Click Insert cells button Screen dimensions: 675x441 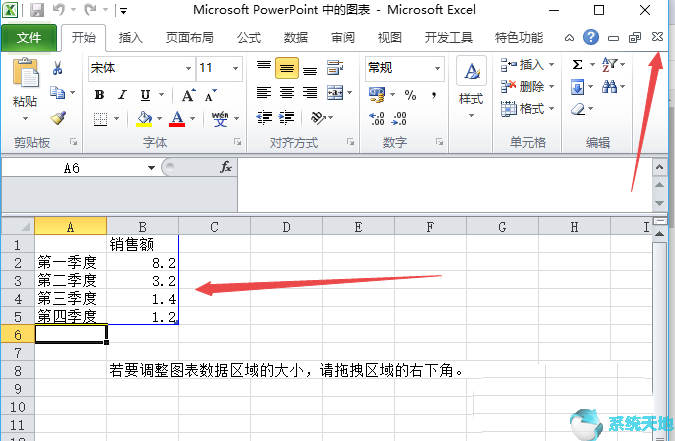(x=527, y=65)
